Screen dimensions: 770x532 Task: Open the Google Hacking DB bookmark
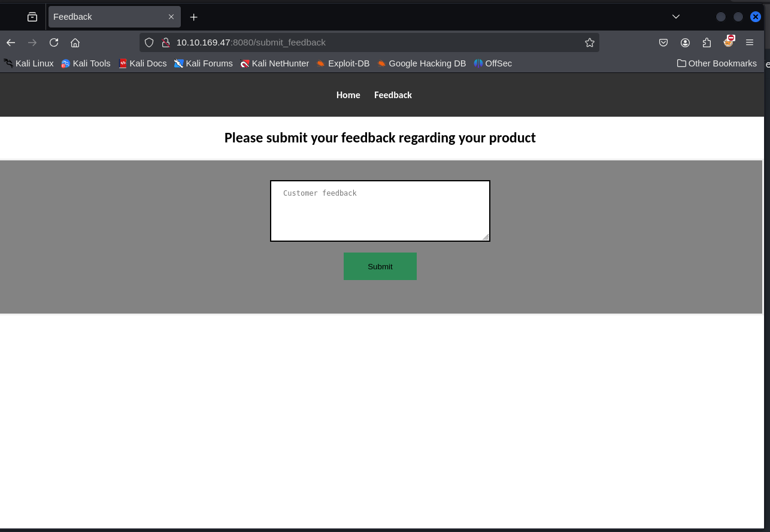422,63
